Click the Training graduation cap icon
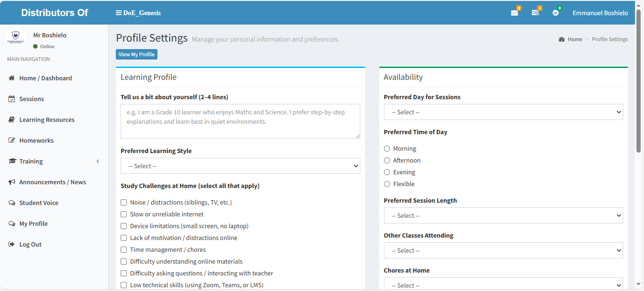Screen dimensions: 644x291 coord(12,162)
